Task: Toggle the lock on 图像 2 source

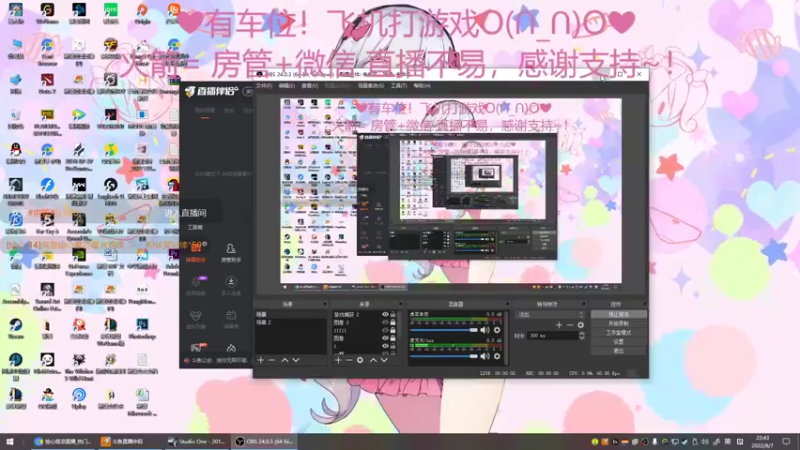Action: (393, 322)
